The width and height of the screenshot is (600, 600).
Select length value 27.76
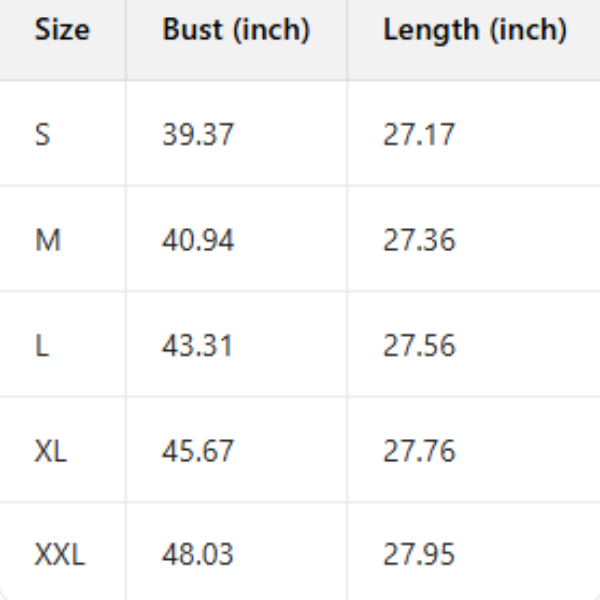(419, 451)
